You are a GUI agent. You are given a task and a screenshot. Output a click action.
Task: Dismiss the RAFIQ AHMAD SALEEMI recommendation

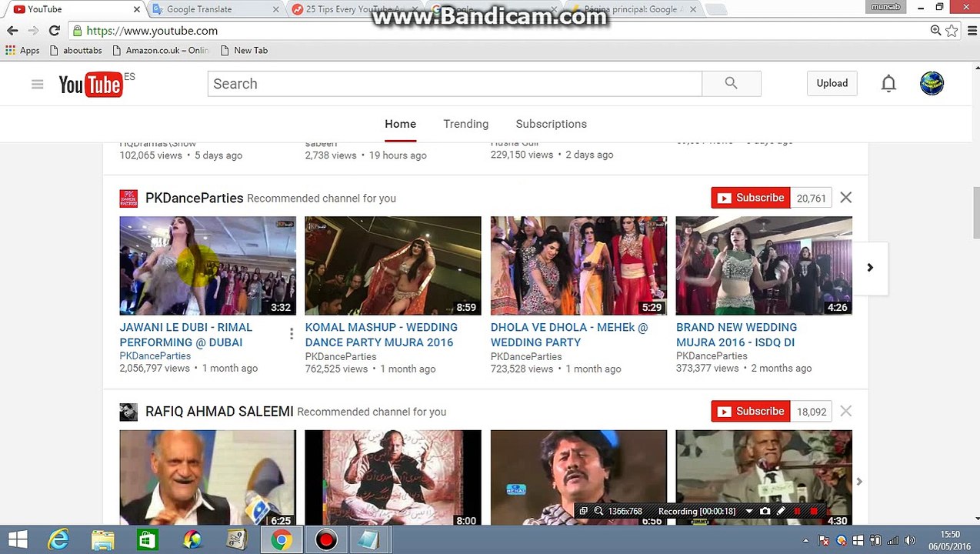pyautogui.click(x=846, y=412)
